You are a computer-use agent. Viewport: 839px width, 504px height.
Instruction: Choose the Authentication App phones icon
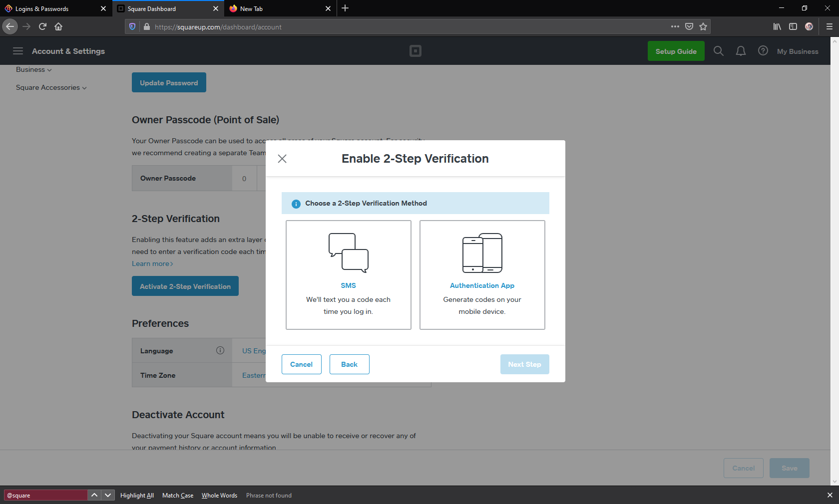[x=482, y=253]
